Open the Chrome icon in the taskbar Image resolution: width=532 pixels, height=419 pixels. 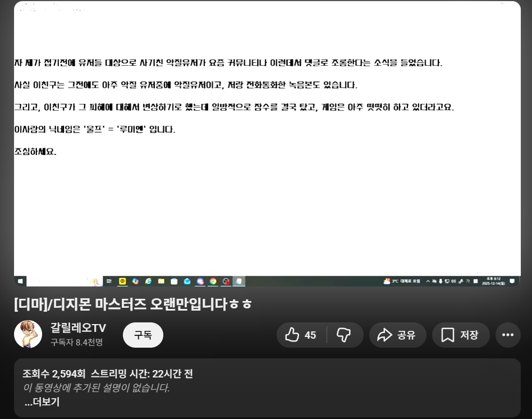click(213, 281)
